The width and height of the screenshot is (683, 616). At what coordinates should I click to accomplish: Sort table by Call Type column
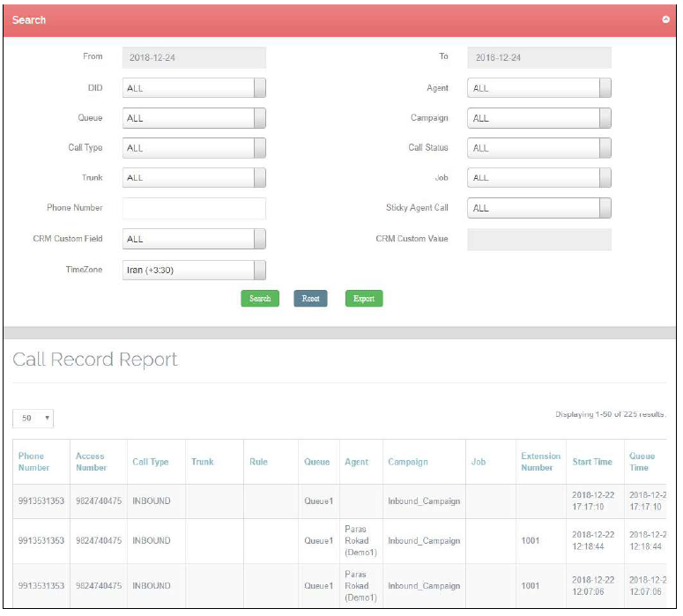[x=151, y=462]
